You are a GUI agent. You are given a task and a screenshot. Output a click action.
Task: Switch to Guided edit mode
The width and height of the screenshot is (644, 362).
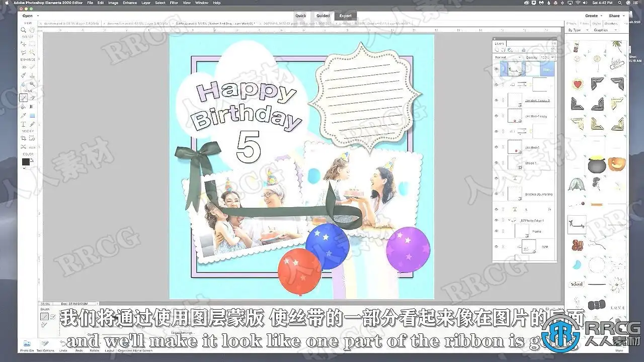tap(323, 16)
